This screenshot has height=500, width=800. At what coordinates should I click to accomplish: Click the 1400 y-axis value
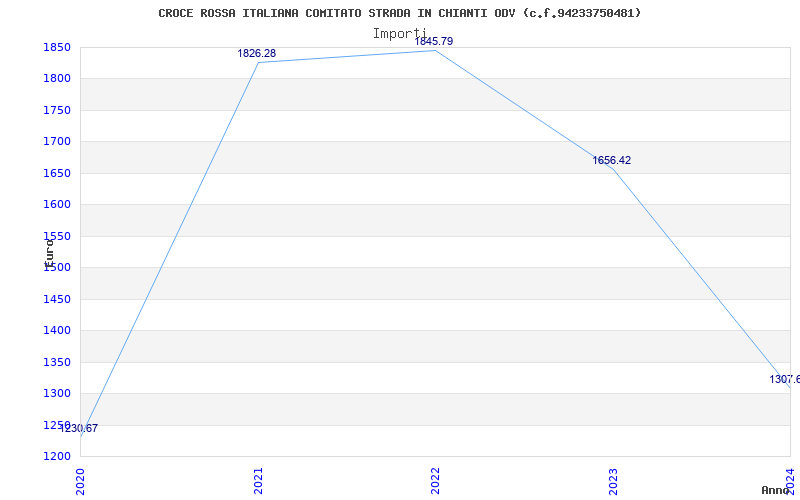56,331
